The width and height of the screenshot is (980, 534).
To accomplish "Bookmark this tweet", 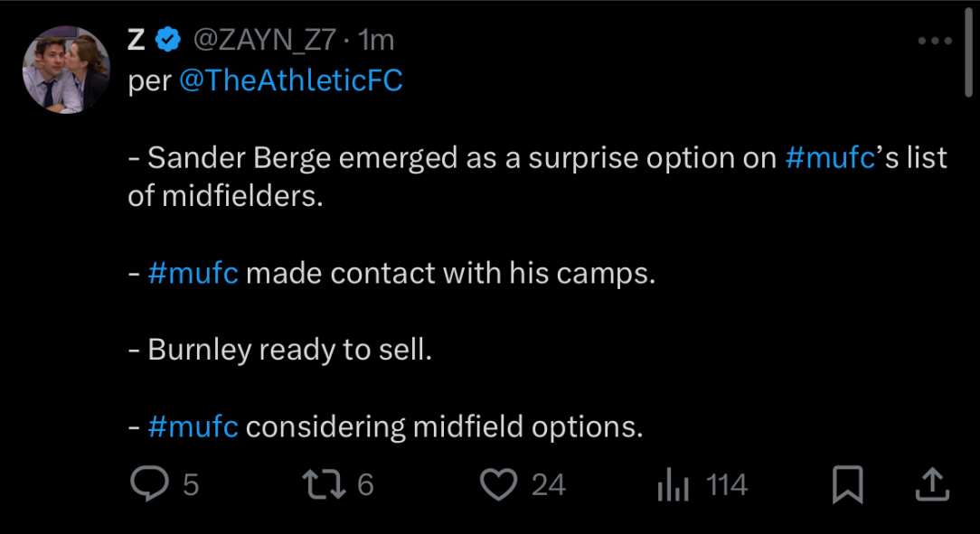I will pyautogui.click(x=847, y=484).
